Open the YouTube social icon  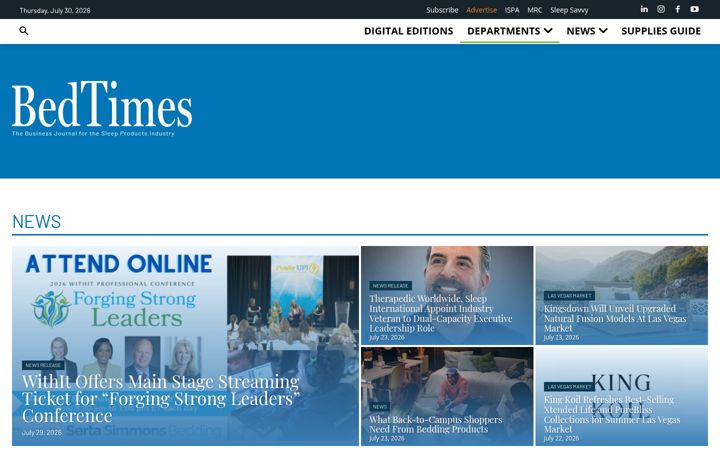[695, 9]
